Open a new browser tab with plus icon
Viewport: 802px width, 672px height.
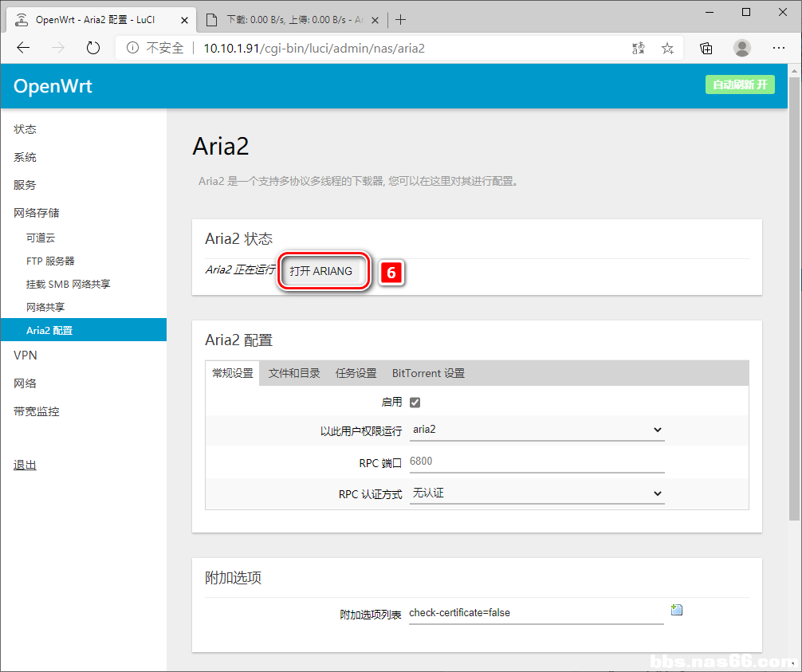[400, 20]
